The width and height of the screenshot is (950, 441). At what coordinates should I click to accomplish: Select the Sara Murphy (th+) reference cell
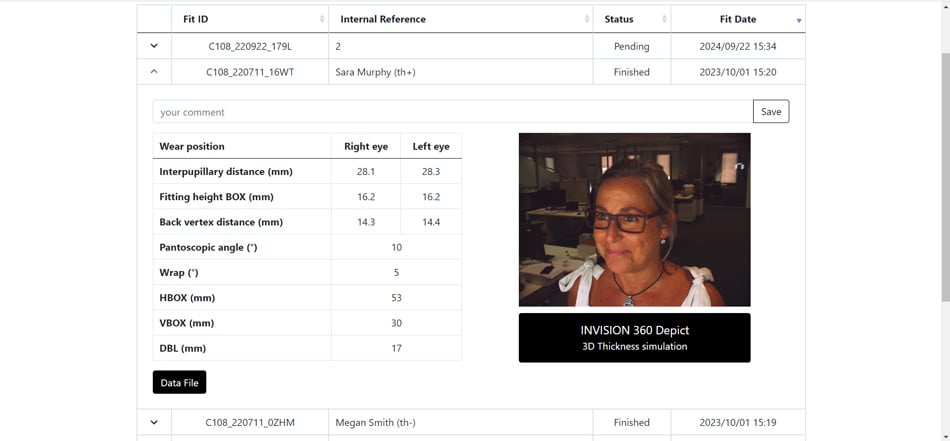[375, 72]
